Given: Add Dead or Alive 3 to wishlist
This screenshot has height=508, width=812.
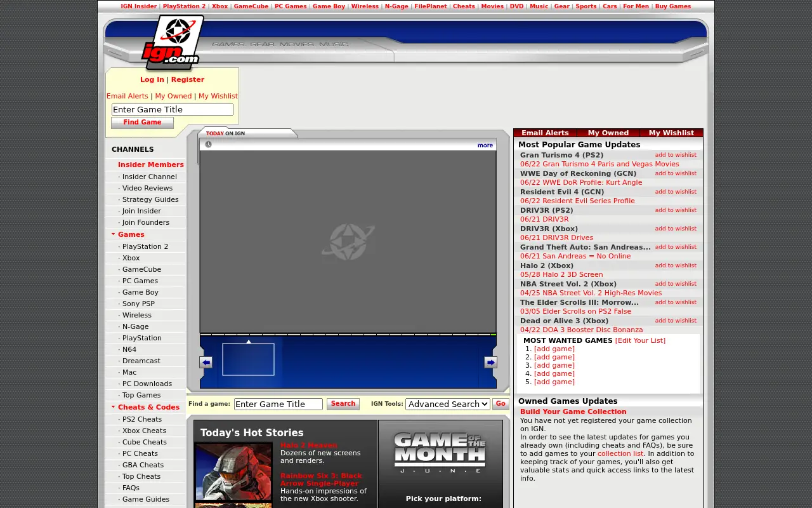Looking at the screenshot, I should (676, 321).
